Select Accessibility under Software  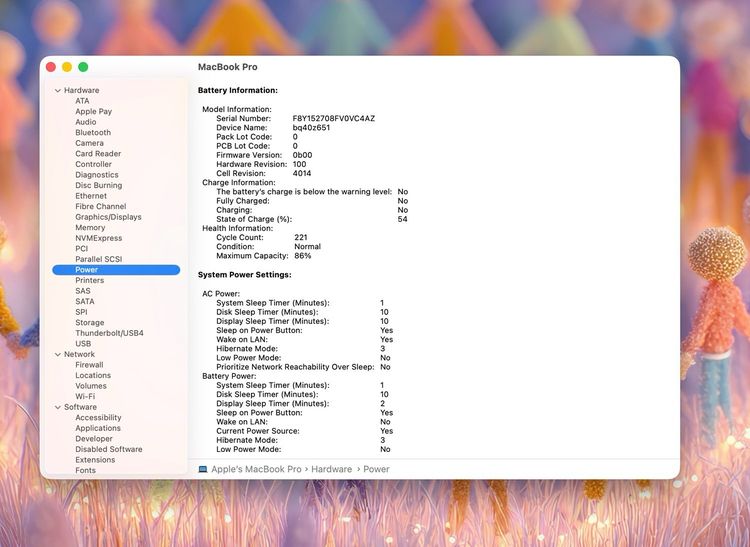[x=98, y=417]
